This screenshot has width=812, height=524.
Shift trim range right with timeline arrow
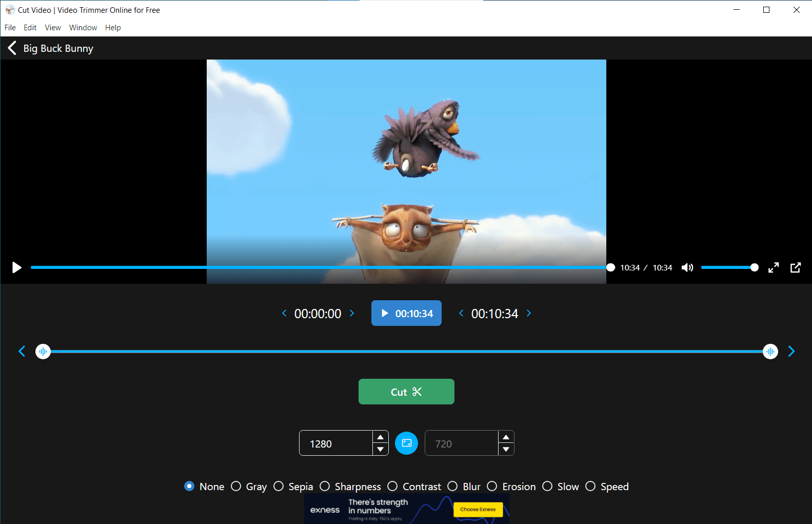pos(791,351)
